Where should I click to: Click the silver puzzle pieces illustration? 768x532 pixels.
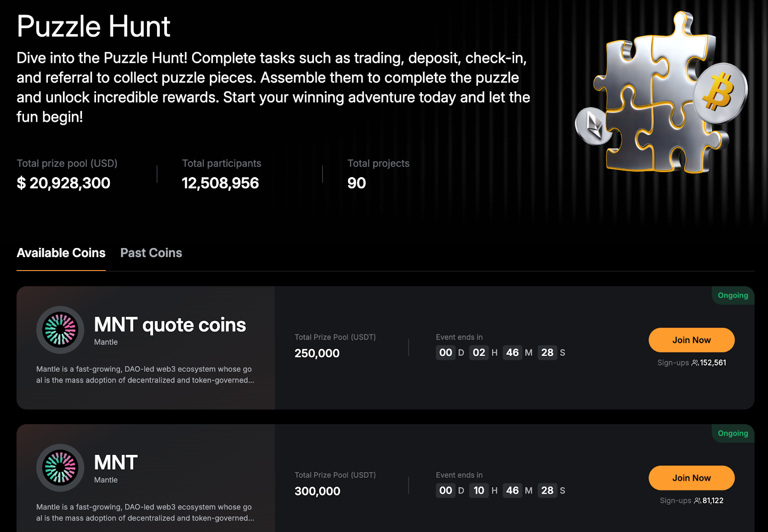(x=661, y=93)
